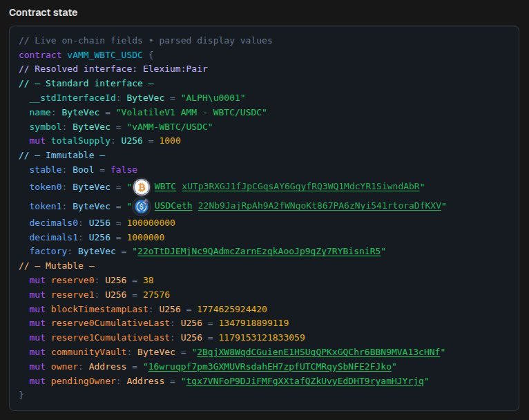Click the USDCeth token icon

point(142,206)
